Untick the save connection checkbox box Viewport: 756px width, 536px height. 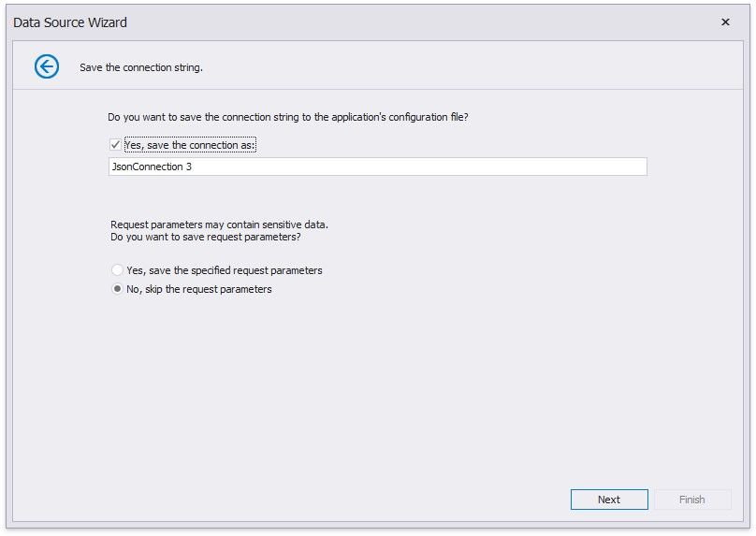[115, 146]
